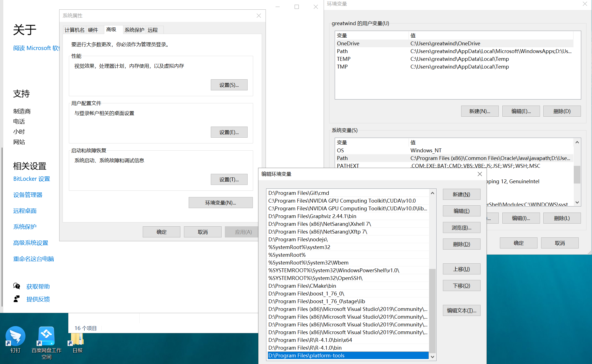This screenshot has width=592, height=364.
Task: Click 确定 in the 系统属性 dialog
Action: tap(162, 232)
